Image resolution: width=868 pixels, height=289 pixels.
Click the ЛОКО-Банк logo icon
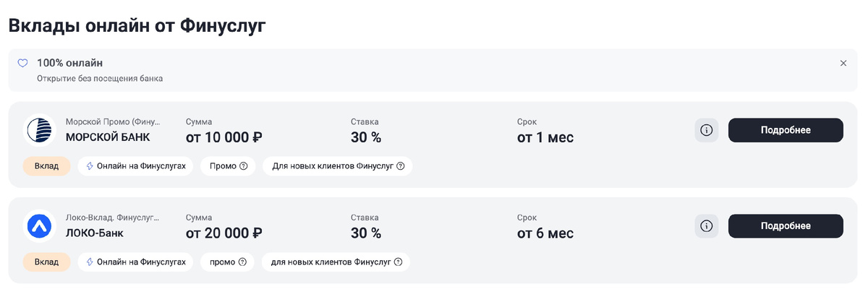pos(40,226)
